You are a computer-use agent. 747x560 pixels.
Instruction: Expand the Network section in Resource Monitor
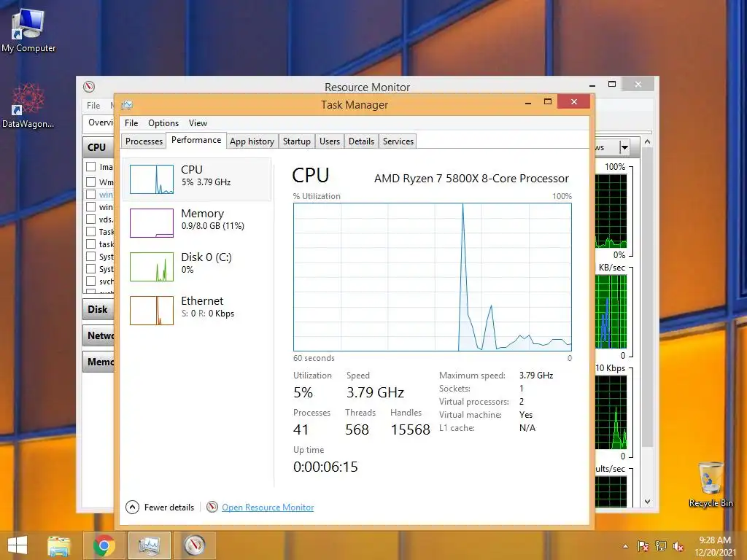[x=98, y=335]
